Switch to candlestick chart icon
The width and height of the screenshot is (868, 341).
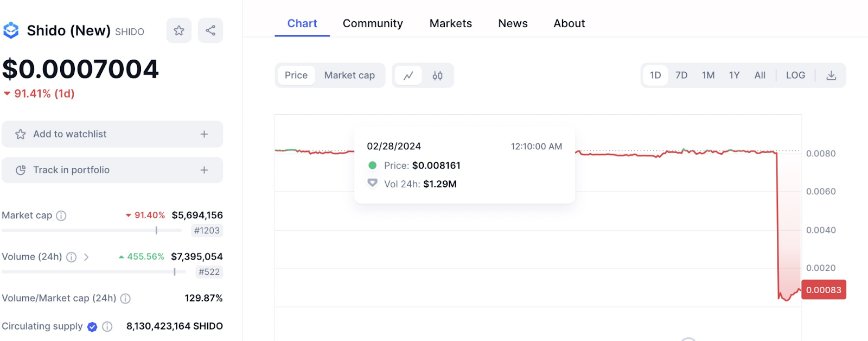point(437,75)
